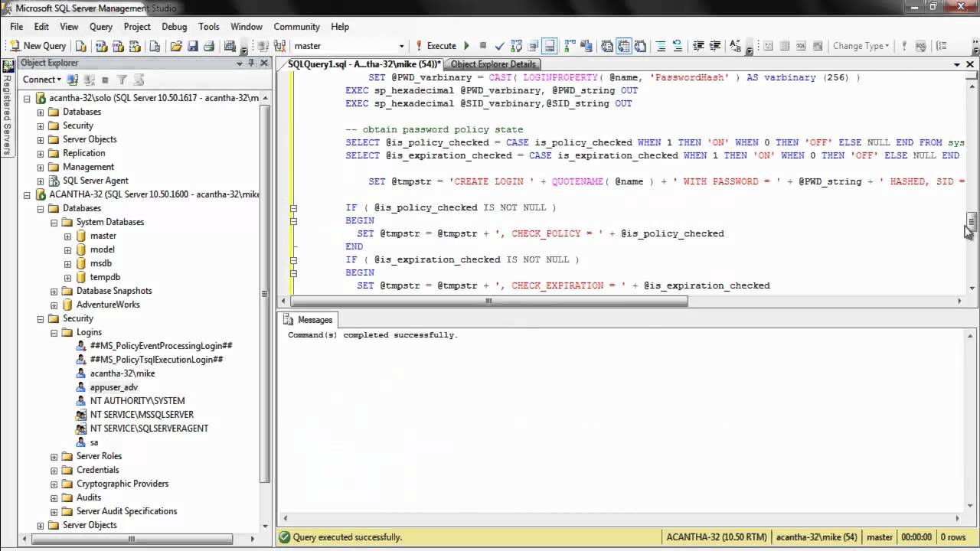Image resolution: width=980 pixels, height=551 pixels.
Task: Open the Query menu
Action: tap(101, 27)
